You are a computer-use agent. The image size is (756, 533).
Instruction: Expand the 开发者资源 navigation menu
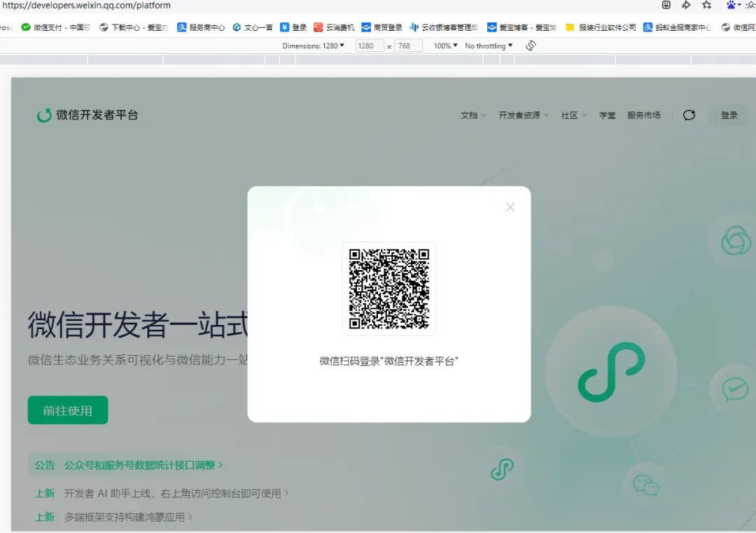(x=524, y=116)
